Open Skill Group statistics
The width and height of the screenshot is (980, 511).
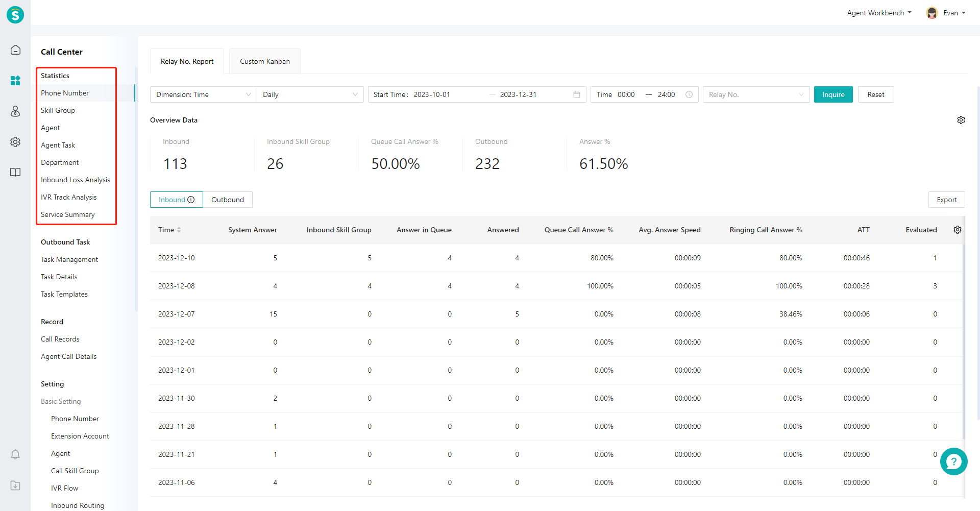coord(58,110)
